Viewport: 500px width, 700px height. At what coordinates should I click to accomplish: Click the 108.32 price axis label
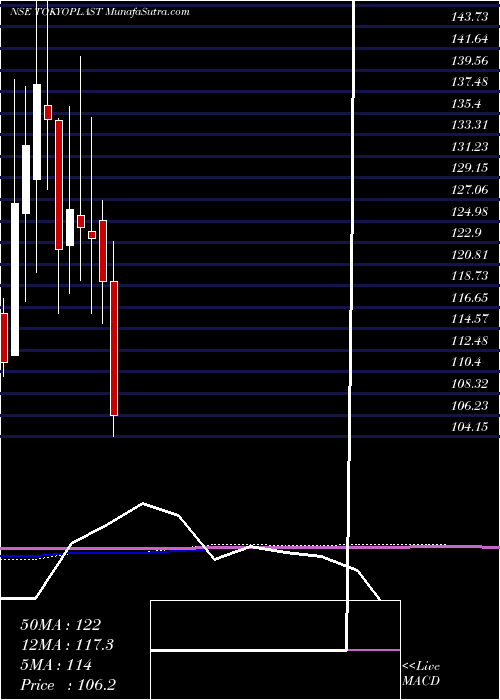coord(470,384)
